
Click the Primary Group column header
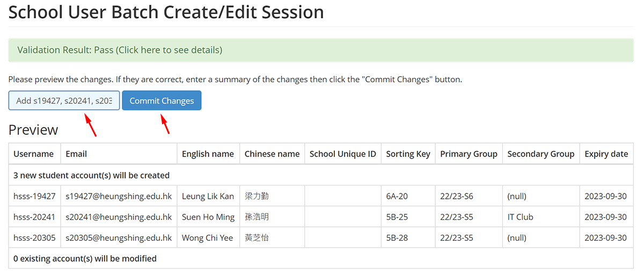coord(469,154)
